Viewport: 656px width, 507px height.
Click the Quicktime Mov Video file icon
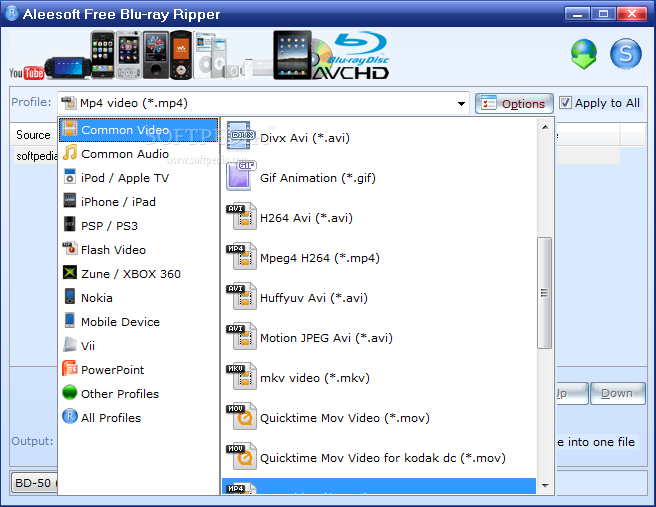pyautogui.click(x=241, y=416)
